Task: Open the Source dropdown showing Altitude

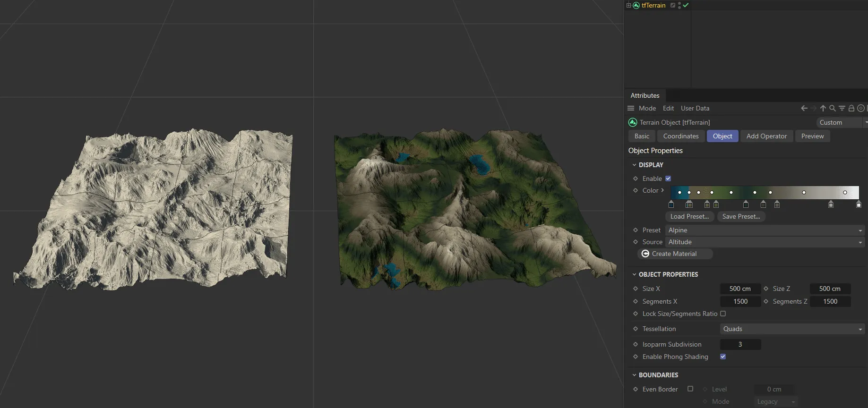Action: click(x=765, y=242)
